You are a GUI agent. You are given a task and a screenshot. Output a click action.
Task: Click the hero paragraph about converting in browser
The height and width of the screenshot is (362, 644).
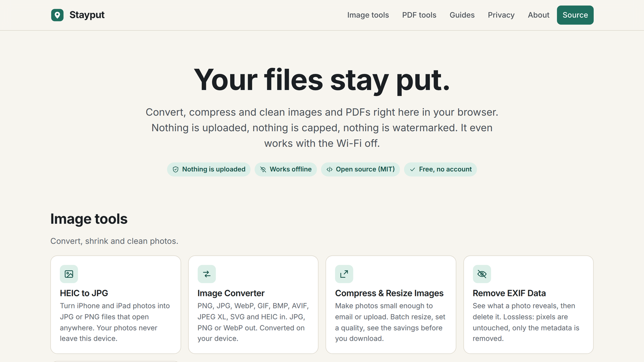322,128
